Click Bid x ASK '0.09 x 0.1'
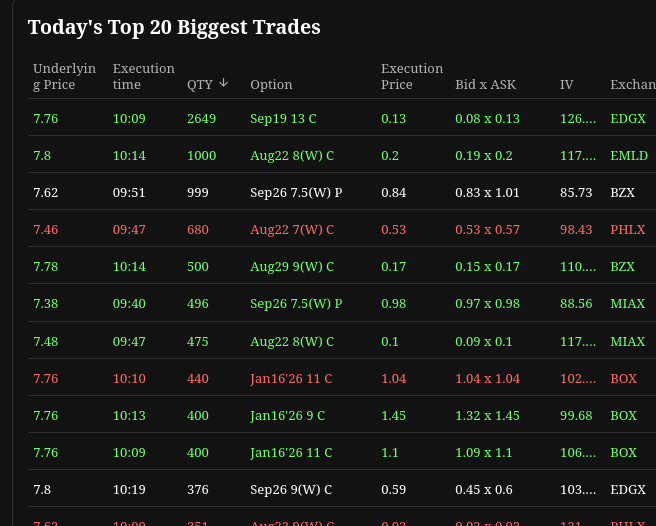Screen dimensions: 656x526 (484, 342)
